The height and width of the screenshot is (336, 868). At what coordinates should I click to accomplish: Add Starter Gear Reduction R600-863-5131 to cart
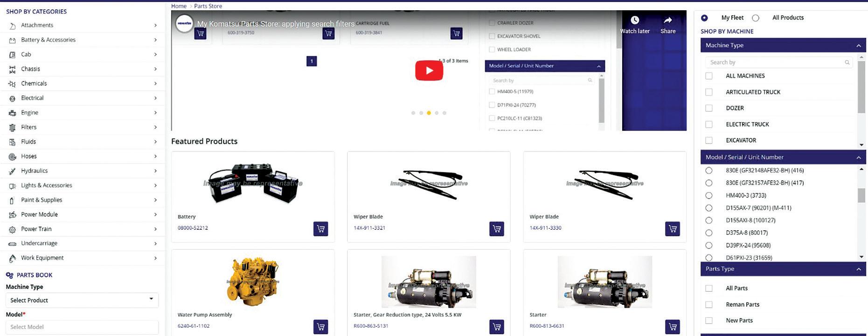click(x=497, y=327)
